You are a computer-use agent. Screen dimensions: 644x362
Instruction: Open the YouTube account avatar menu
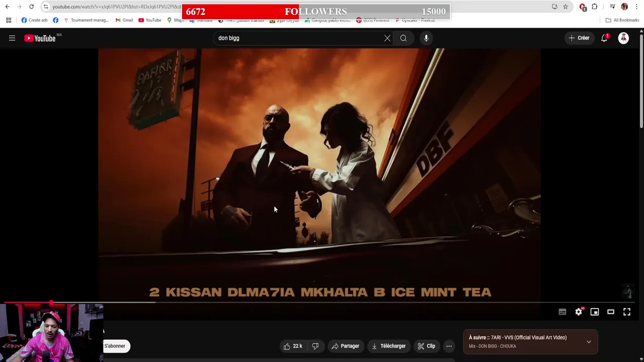pyautogui.click(x=623, y=38)
